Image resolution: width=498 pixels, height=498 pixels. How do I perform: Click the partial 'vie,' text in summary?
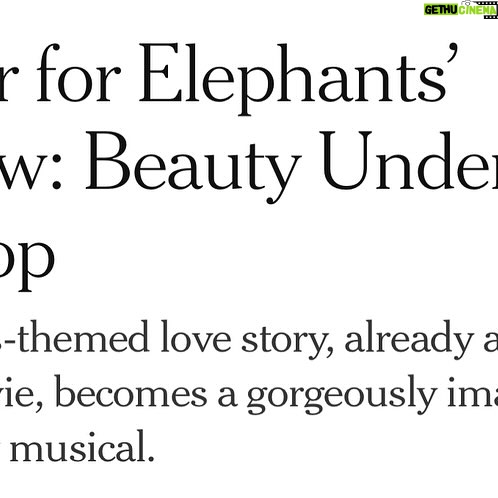click(x=21, y=393)
